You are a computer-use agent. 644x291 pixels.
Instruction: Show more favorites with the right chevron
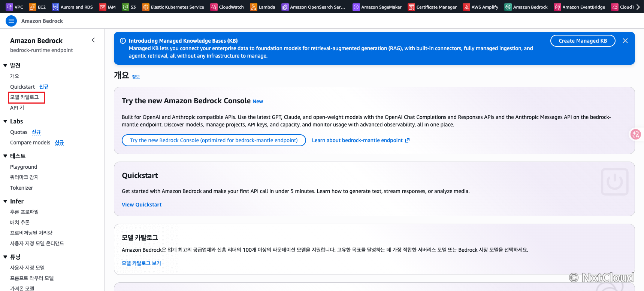(638, 7)
